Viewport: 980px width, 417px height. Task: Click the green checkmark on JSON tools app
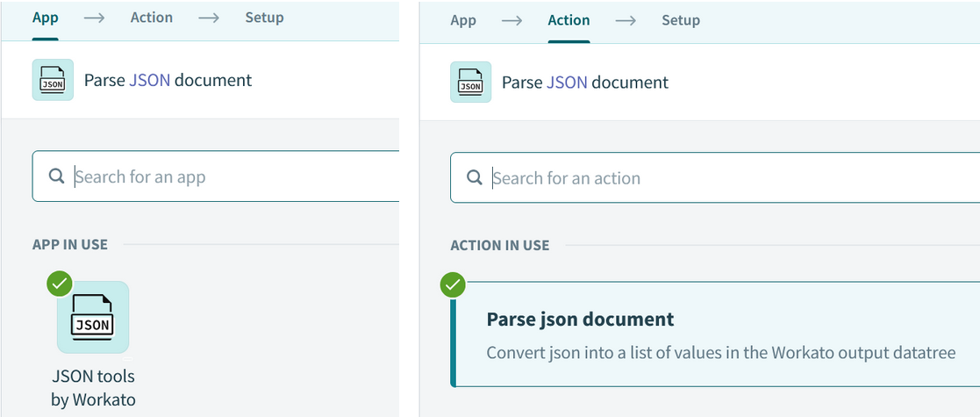60,284
